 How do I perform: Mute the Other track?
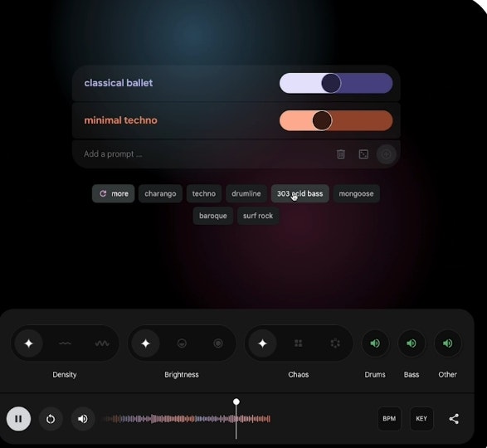coord(447,343)
